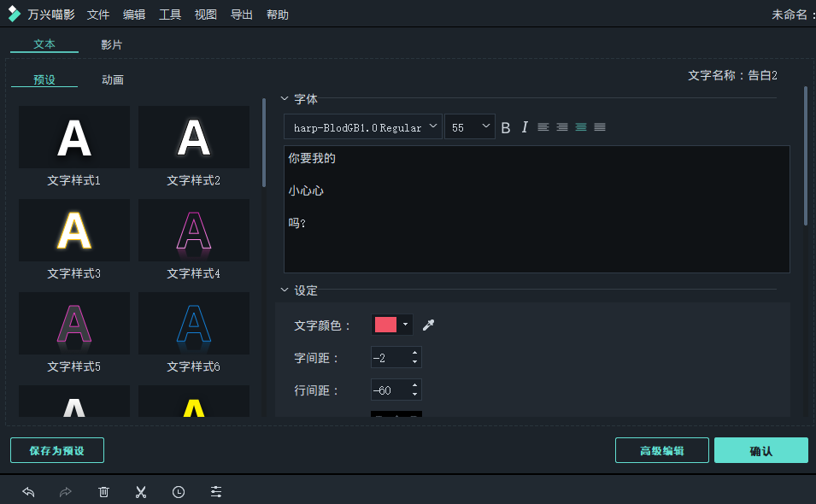Click the Undo icon
The width and height of the screenshot is (816, 504).
tap(28, 491)
